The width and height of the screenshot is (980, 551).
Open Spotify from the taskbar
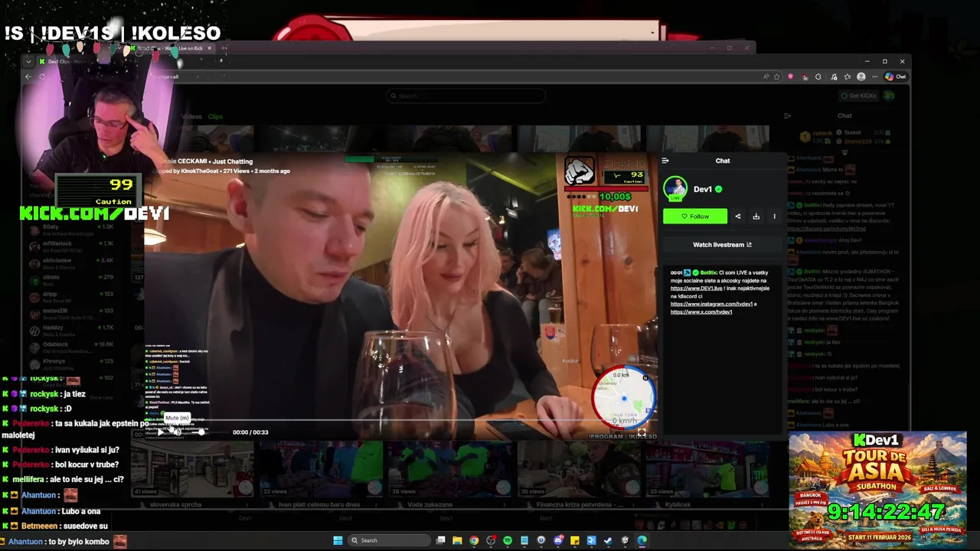pos(508,540)
